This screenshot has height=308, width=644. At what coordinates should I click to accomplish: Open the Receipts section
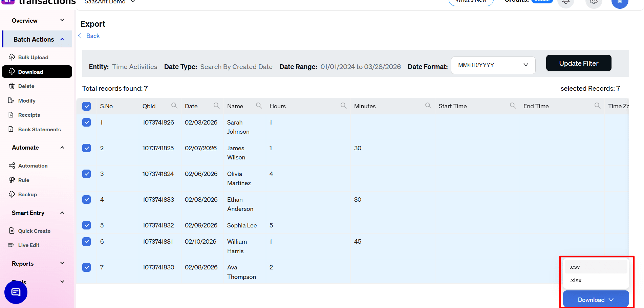click(x=28, y=115)
